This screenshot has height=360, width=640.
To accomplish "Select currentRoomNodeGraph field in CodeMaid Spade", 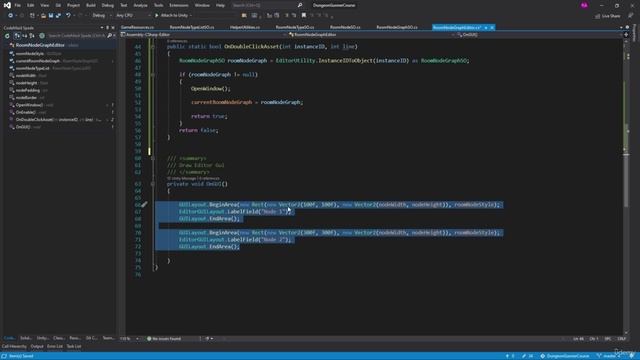I will 38,61.
